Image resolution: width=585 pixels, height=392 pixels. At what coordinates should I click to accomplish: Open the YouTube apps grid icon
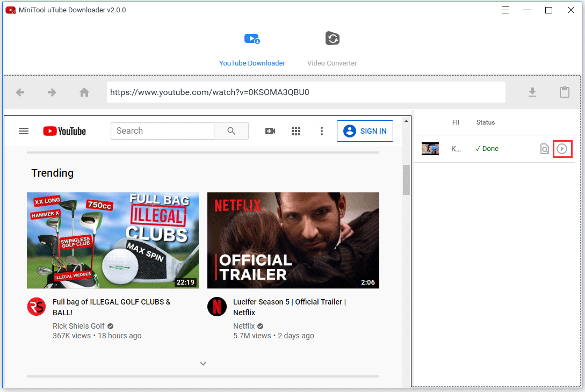[296, 131]
